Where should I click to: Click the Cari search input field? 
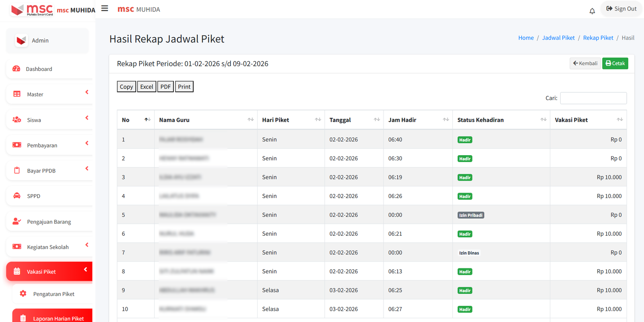pos(593,98)
